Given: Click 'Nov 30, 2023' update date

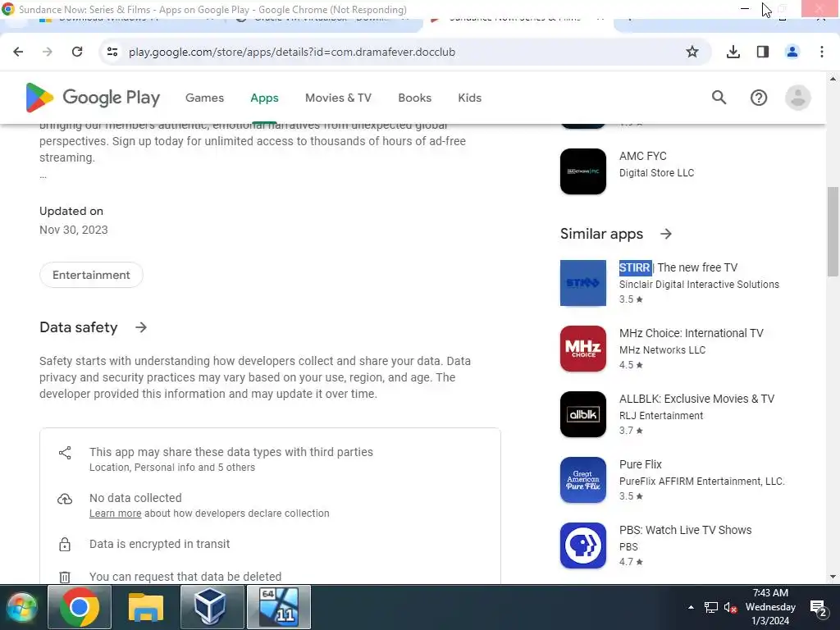Looking at the screenshot, I should pyautogui.click(x=73, y=230).
